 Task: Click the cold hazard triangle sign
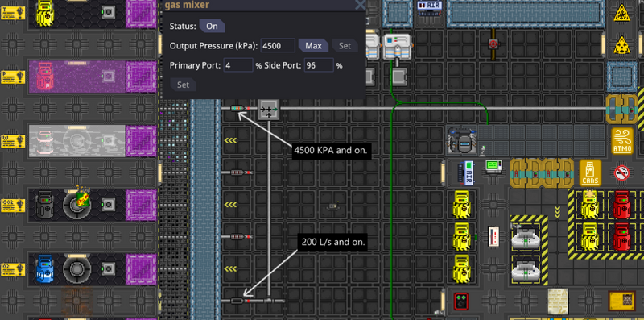point(621,14)
